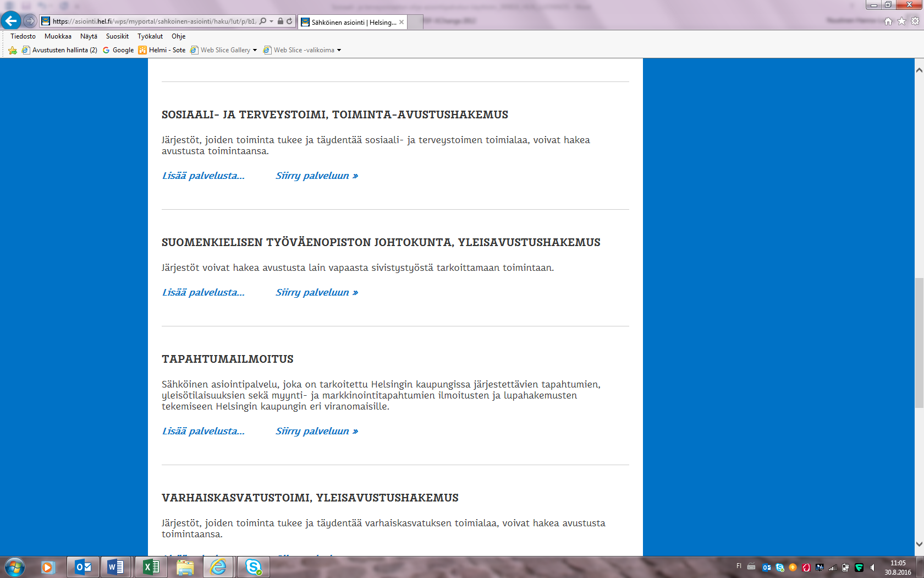Open the clock showing 11:05
Viewport: 924px width, 578px height.
pyautogui.click(x=898, y=568)
